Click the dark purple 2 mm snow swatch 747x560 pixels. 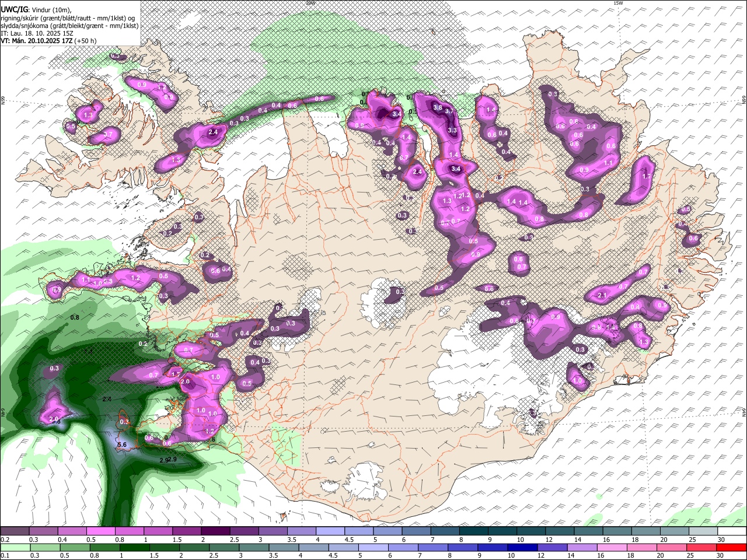click(x=215, y=531)
